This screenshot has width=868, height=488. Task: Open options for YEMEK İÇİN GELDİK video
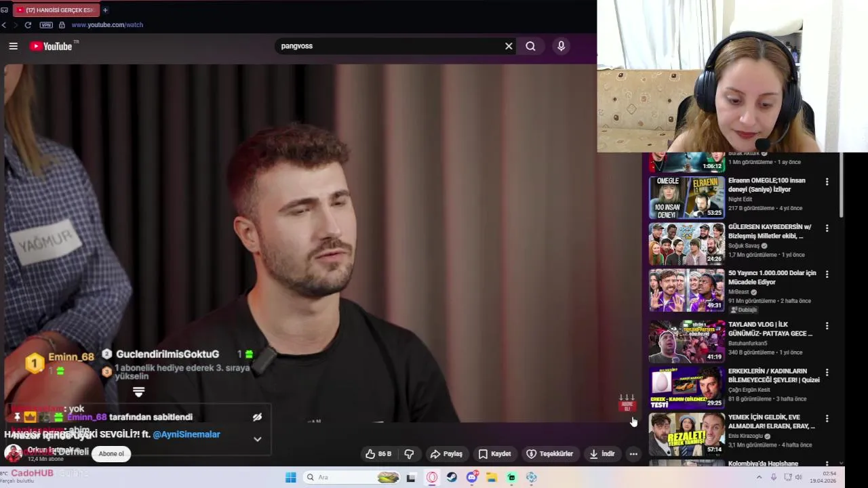click(827, 419)
